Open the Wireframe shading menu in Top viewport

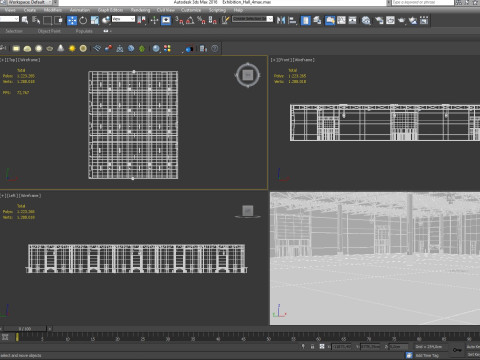point(29,60)
